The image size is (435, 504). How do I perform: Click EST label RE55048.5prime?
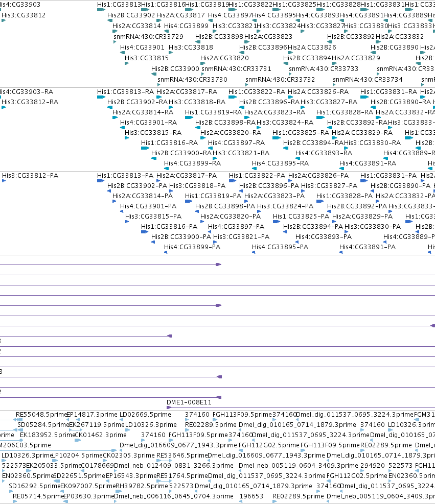click(x=41, y=415)
